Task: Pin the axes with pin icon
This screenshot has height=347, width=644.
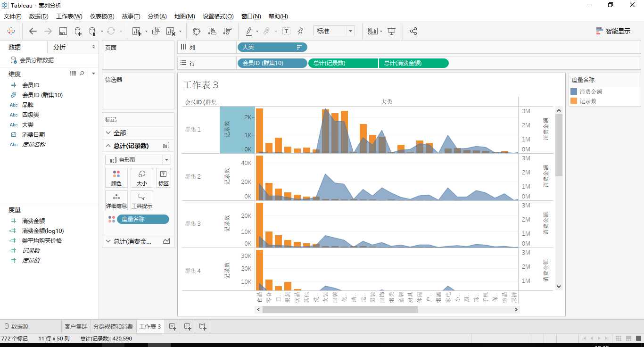Action: [x=300, y=31]
